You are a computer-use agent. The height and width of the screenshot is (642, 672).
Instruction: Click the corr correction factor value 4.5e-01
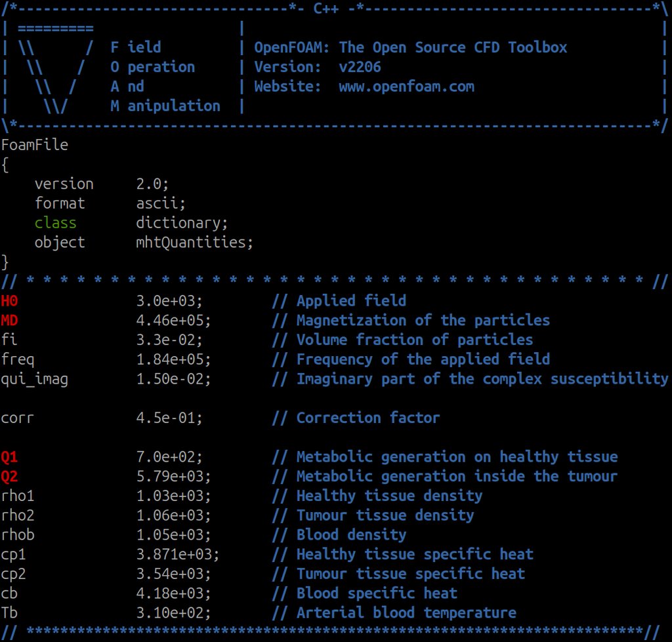pyautogui.click(x=169, y=418)
